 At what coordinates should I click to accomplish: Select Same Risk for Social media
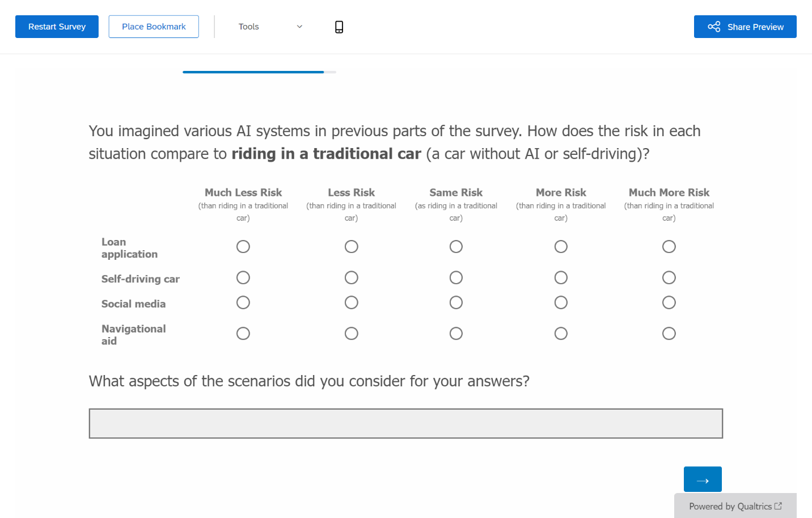click(x=456, y=302)
